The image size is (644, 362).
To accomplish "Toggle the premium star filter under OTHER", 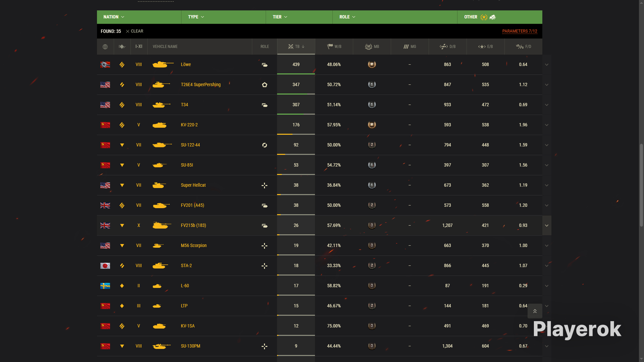I will [x=484, y=17].
